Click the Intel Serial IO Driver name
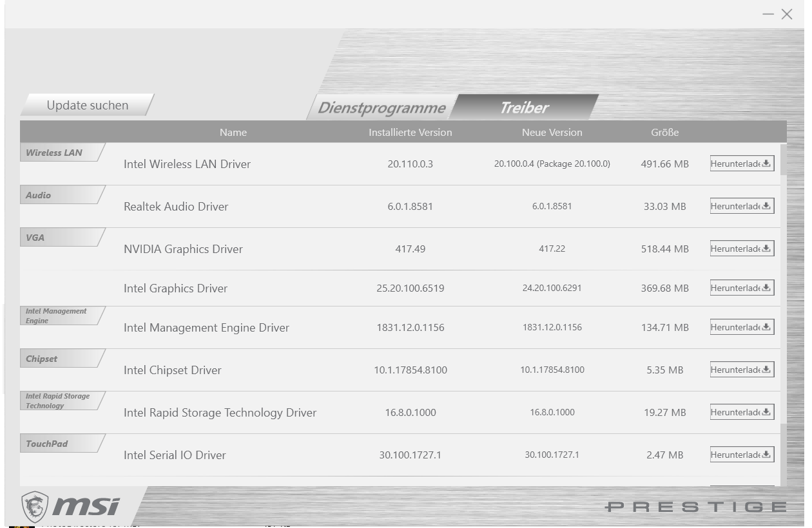 click(175, 455)
